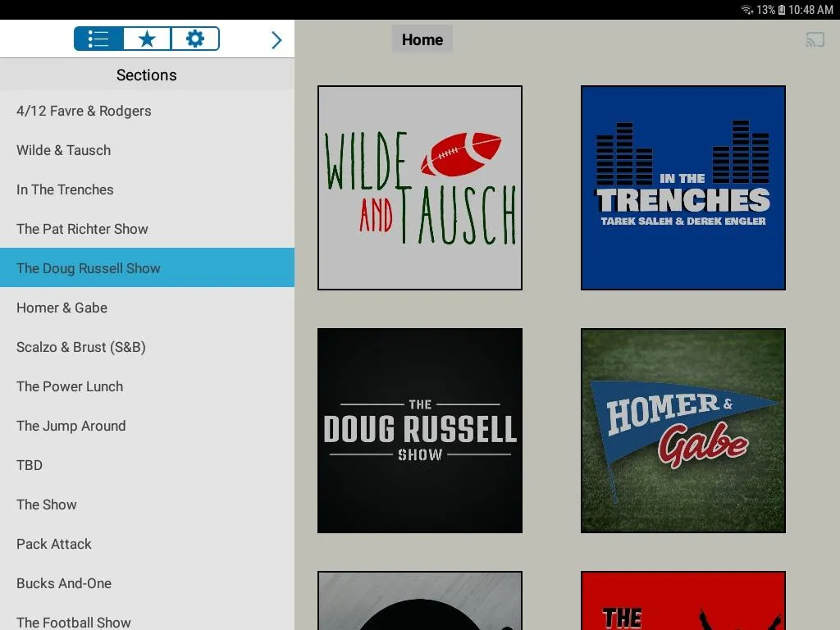Open the In The Trenches show artwork
This screenshot has width=840, height=630.
[682, 187]
